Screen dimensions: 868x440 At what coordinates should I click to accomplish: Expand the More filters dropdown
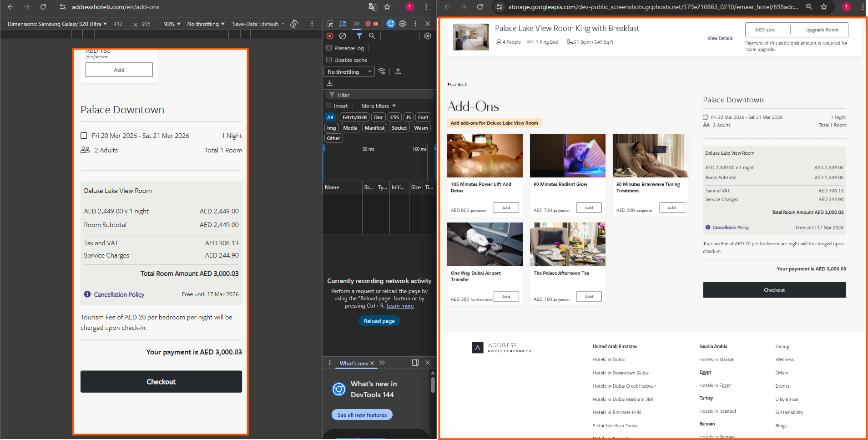tap(378, 106)
